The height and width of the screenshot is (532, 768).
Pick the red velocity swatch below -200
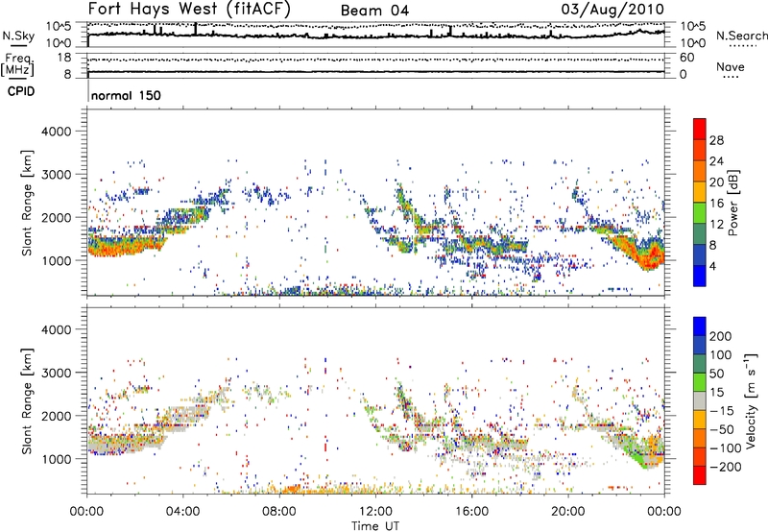coord(700,475)
